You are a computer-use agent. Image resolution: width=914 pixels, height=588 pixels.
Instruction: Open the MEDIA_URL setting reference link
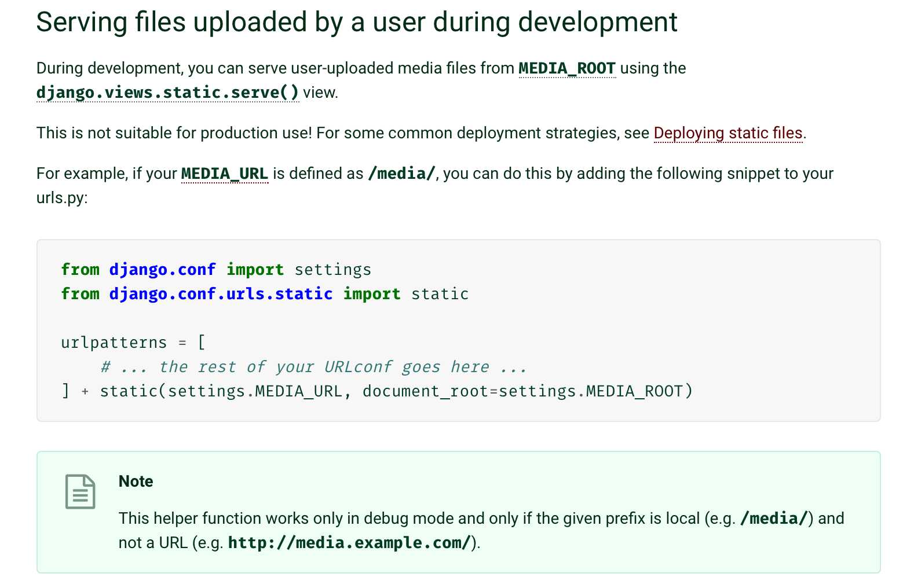pyautogui.click(x=225, y=174)
